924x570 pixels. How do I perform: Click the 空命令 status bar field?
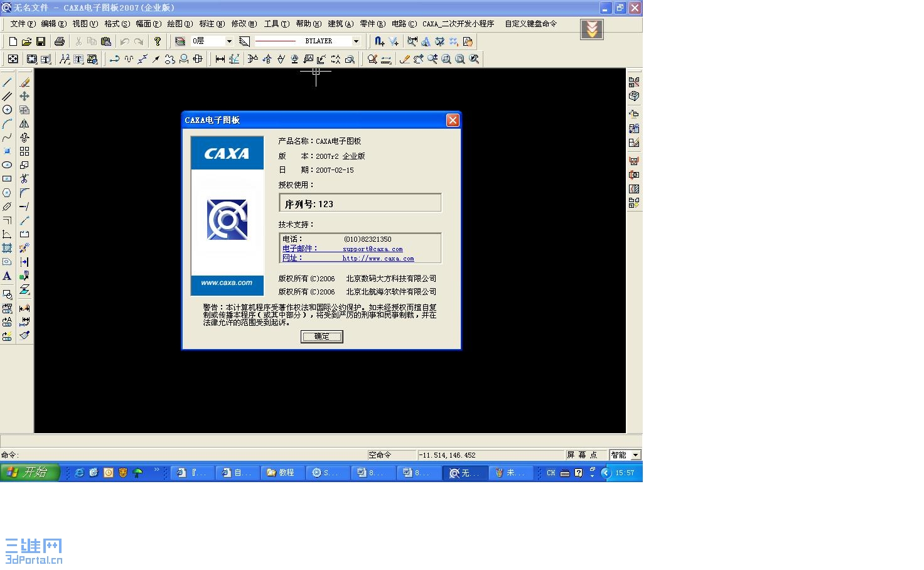[x=392, y=454]
